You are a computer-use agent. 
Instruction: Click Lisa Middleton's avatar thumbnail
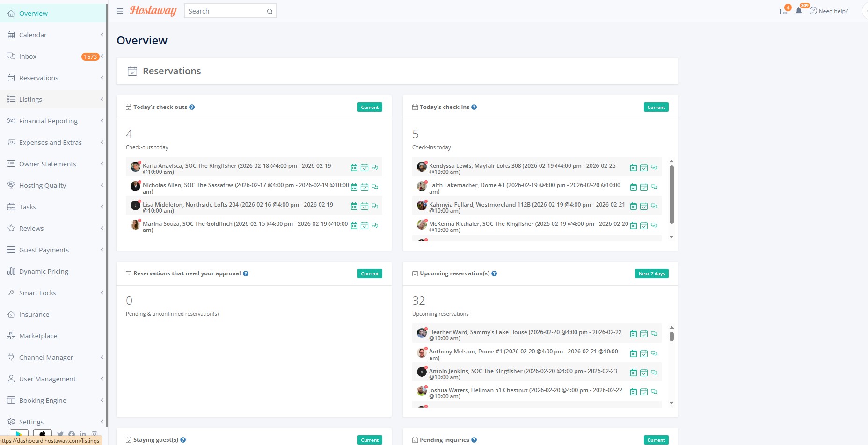[x=135, y=205]
